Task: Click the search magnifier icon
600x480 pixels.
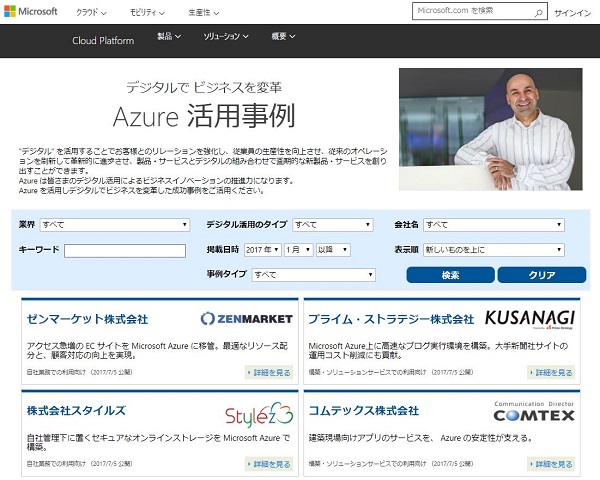Action: coord(538,13)
